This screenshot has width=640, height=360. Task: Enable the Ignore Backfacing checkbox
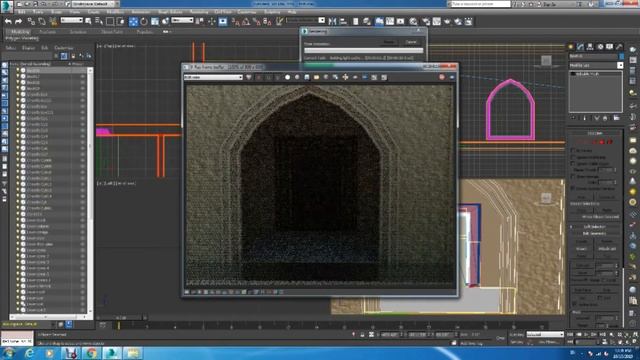pos(573,157)
